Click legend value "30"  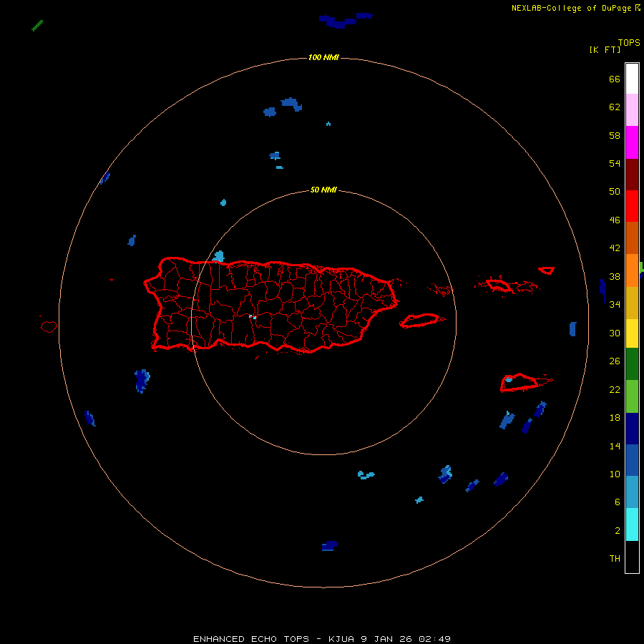pos(615,333)
